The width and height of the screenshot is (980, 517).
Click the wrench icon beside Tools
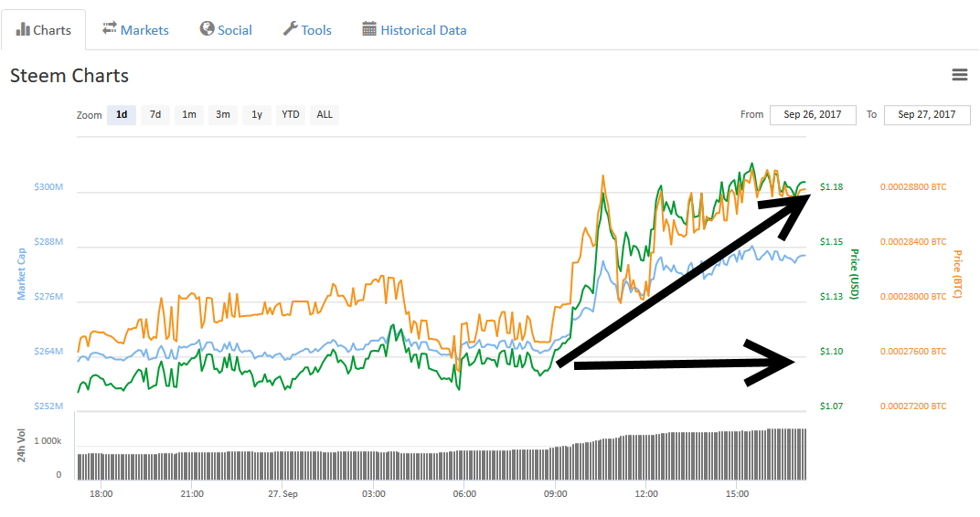tap(290, 28)
